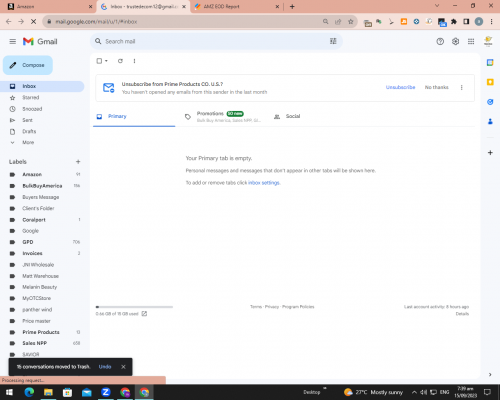Open select-all dropdown arrow
Image resolution: width=500 pixels, height=400 pixels.
pos(106,61)
